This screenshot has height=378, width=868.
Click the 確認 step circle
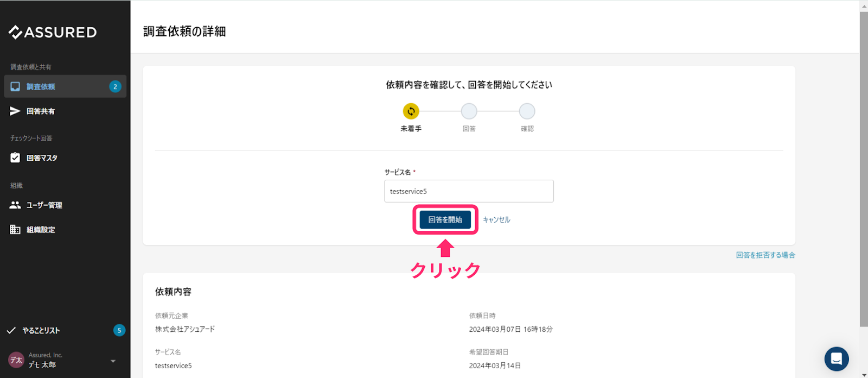(x=527, y=111)
